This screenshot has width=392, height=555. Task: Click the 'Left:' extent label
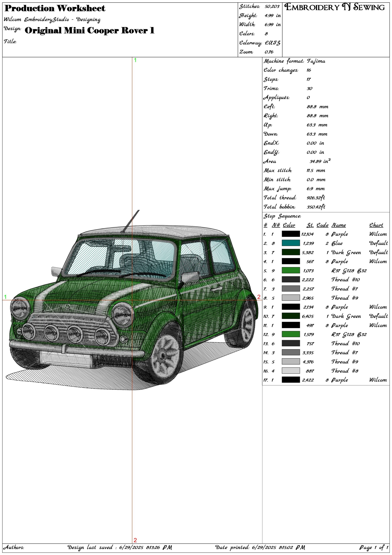[x=269, y=107]
